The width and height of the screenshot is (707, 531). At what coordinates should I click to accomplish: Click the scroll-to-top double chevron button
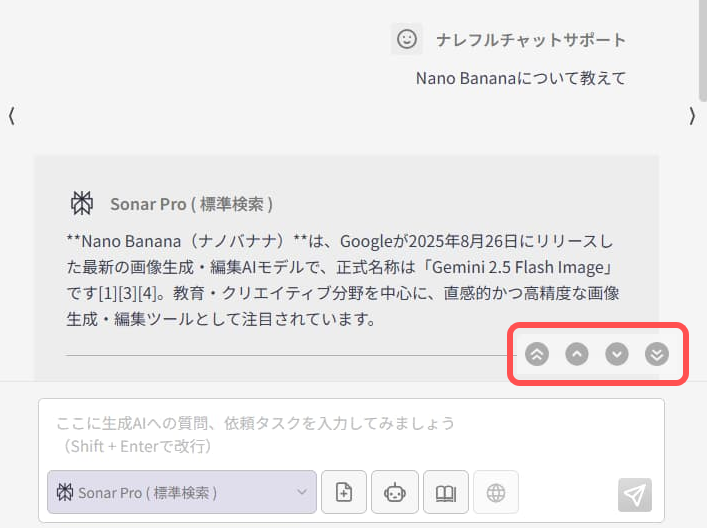[537, 354]
